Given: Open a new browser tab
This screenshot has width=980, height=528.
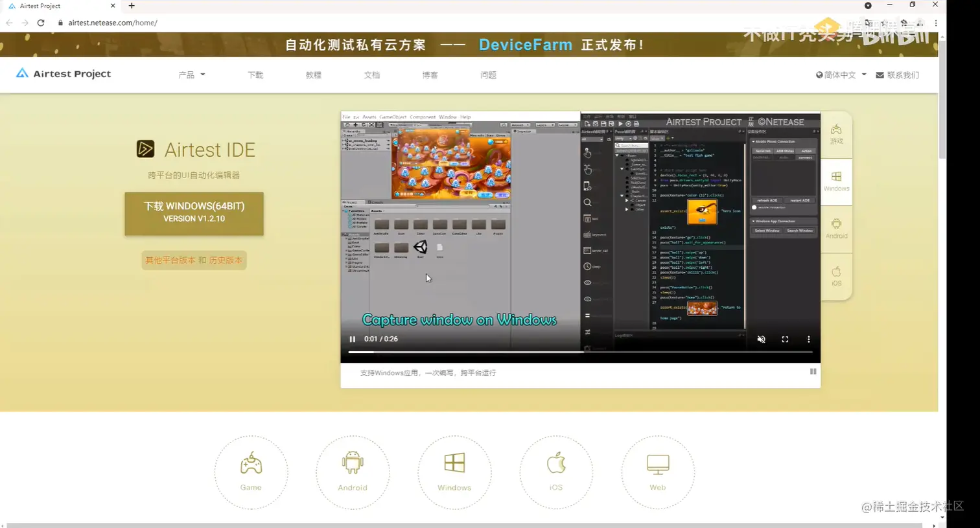Looking at the screenshot, I should point(132,6).
